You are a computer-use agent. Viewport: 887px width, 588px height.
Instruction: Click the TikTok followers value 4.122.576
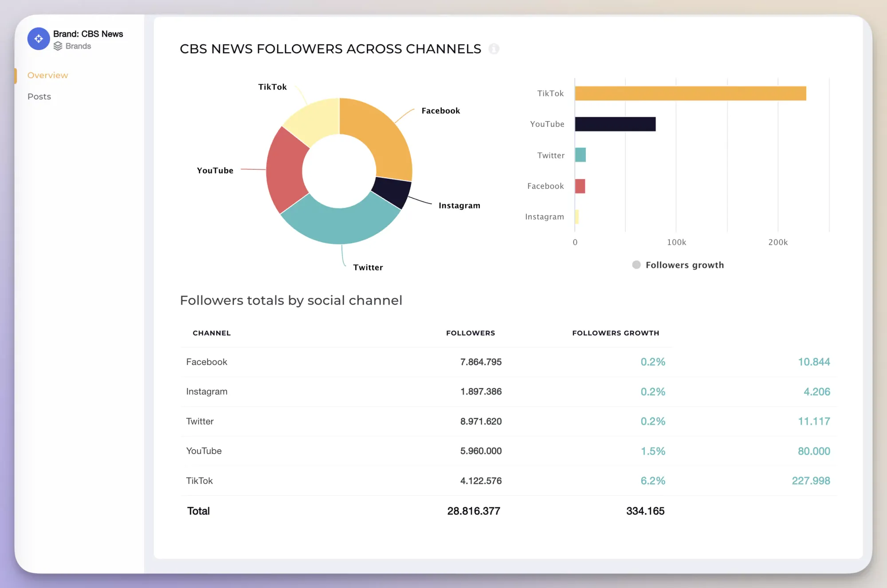pos(481,481)
